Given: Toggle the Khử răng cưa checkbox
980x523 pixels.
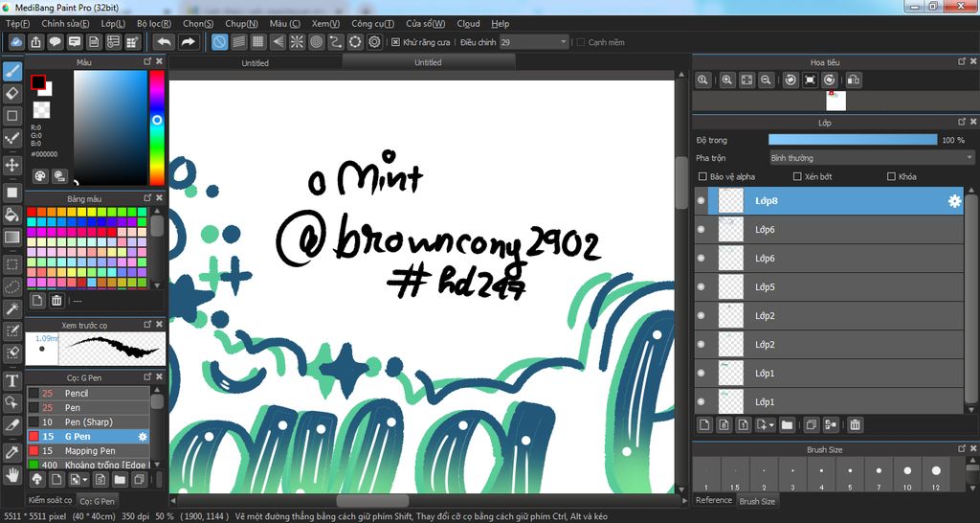Looking at the screenshot, I should [395, 42].
